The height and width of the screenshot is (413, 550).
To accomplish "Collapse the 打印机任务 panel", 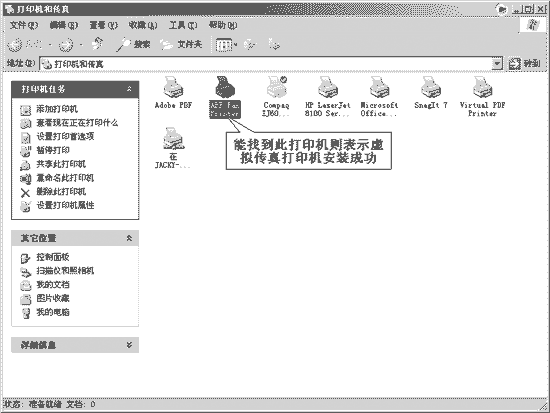I will point(129,89).
